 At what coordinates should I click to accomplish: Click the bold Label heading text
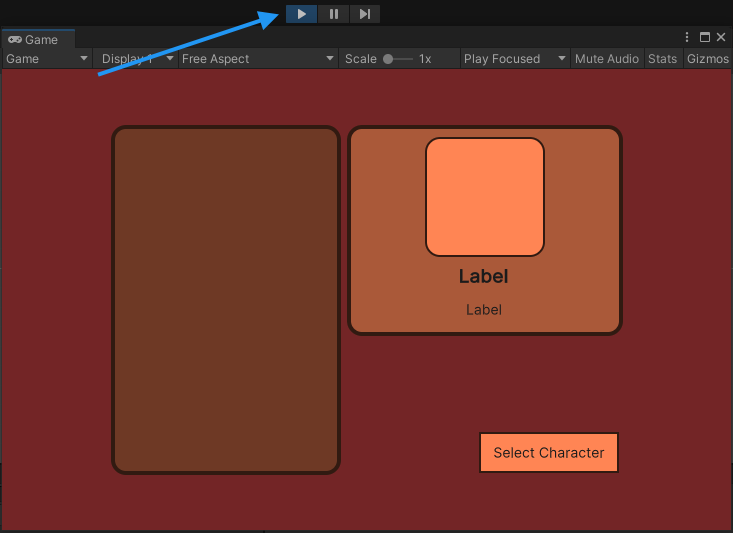click(484, 277)
